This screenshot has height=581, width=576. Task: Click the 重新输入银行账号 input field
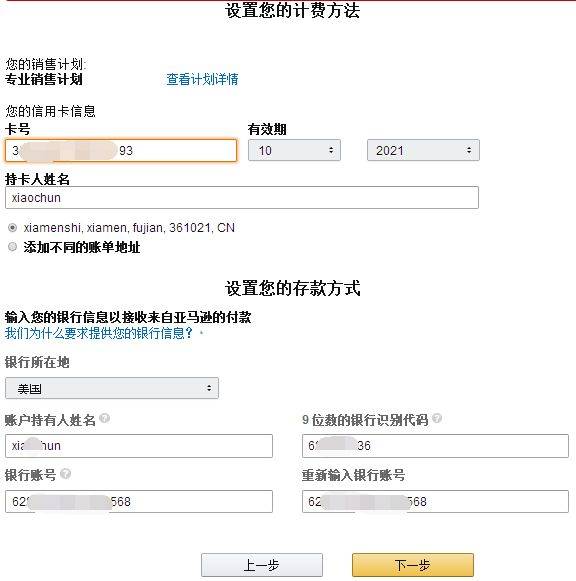(435, 502)
